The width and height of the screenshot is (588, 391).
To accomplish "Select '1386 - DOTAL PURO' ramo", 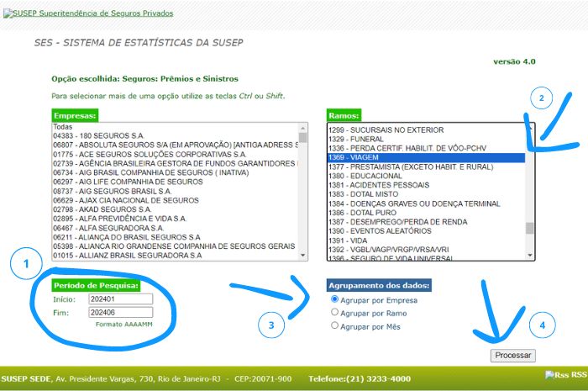I will tap(427, 213).
